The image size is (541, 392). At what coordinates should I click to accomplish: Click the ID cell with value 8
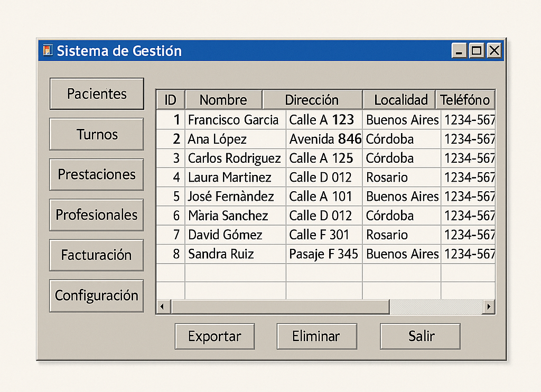click(171, 254)
